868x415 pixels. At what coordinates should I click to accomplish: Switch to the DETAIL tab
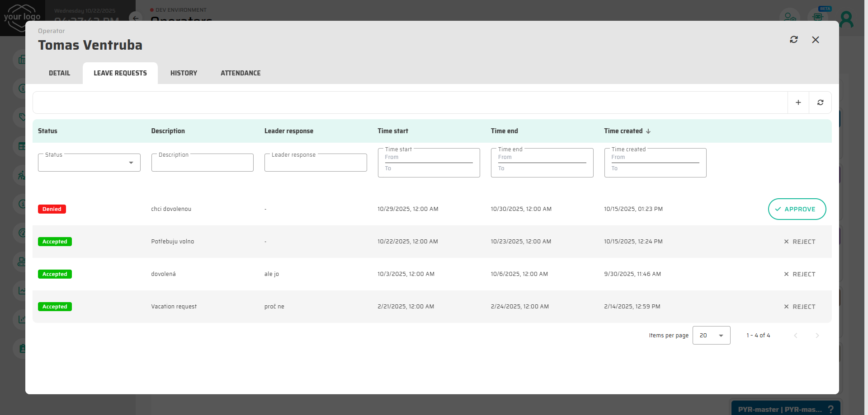coord(59,73)
